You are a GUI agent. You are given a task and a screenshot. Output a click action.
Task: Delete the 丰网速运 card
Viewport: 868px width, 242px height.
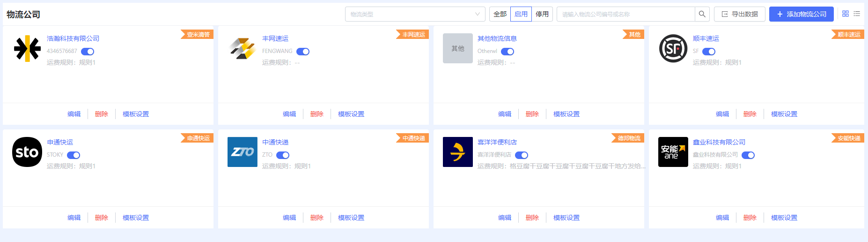pyautogui.click(x=317, y=114)
